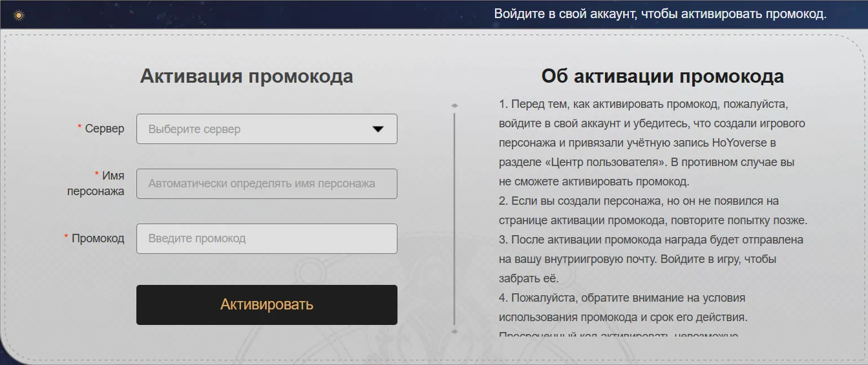This screenshot has width=868, height=365.
Task: Click the sun icon in top-left corner
Action: [19, 15]
